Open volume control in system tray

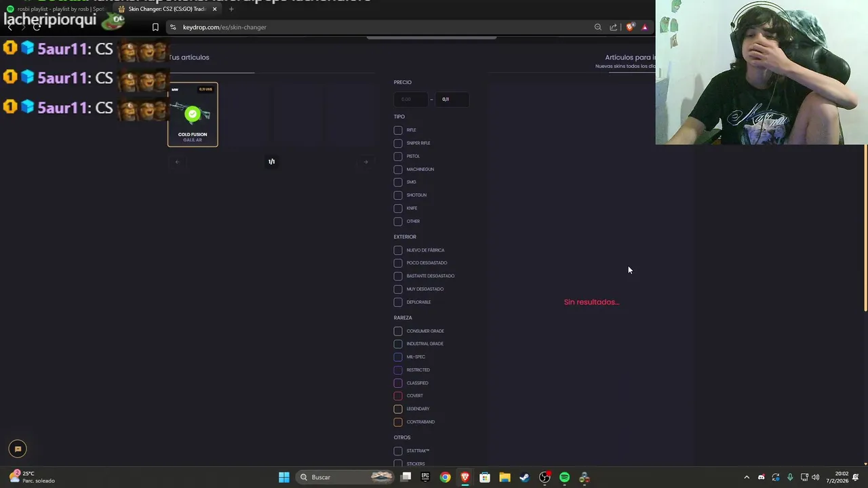[x=816, y=477]
